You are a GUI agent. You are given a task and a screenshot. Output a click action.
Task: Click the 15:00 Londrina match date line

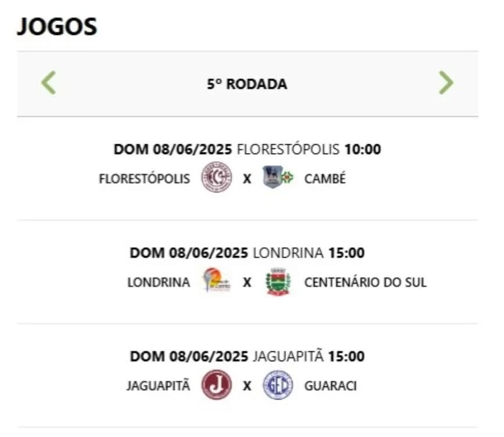[x=247, y=253]
